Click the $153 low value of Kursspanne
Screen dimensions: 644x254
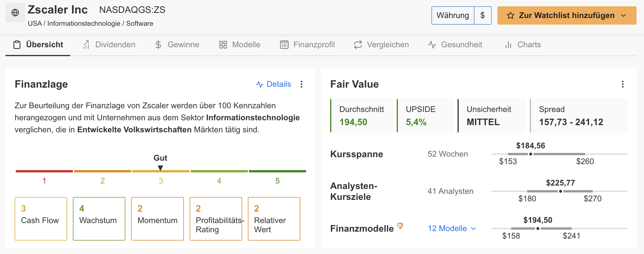[x=508, y=162]
